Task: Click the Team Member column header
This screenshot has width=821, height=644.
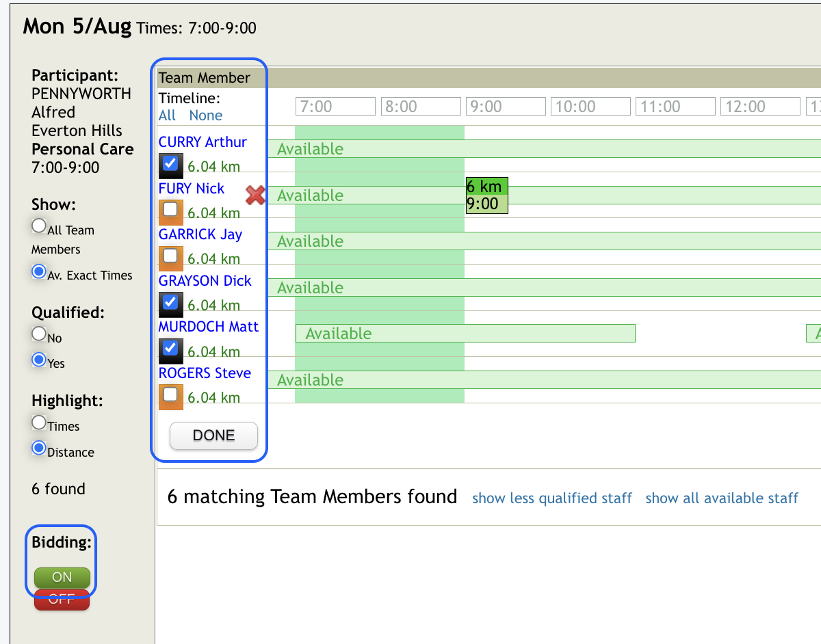Action: click(205, 78)
